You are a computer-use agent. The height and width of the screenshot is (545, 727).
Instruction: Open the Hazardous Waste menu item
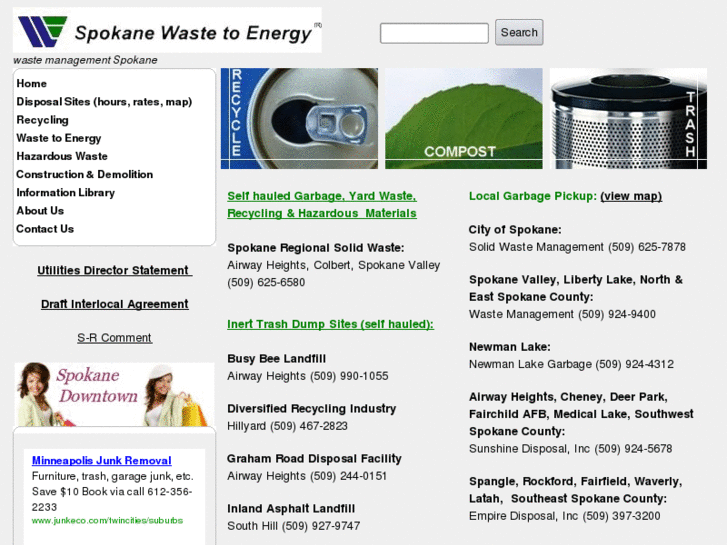[62, 156]
